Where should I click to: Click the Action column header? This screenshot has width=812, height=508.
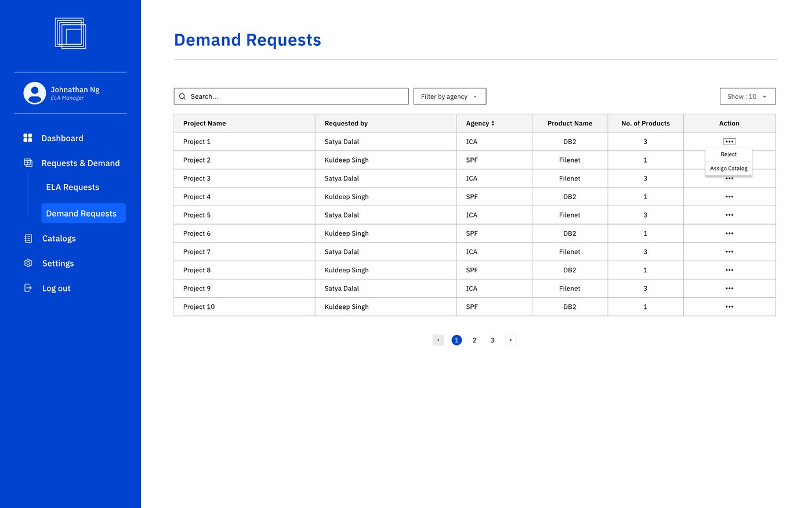729,123
